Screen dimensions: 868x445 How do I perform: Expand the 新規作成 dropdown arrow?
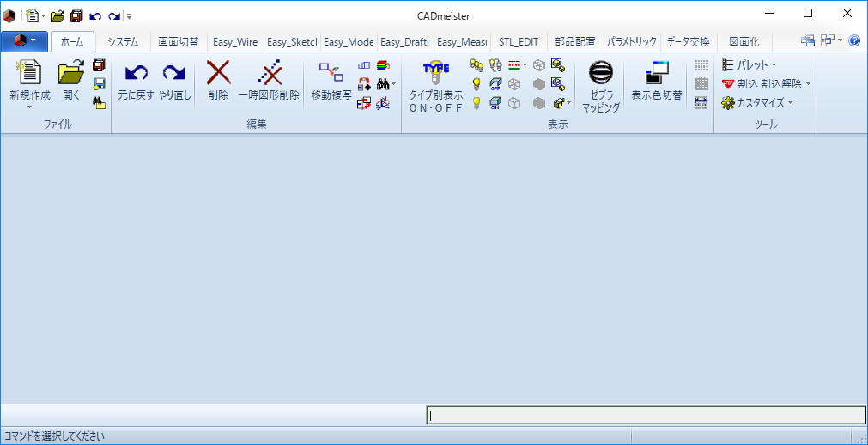click(30, 107)
